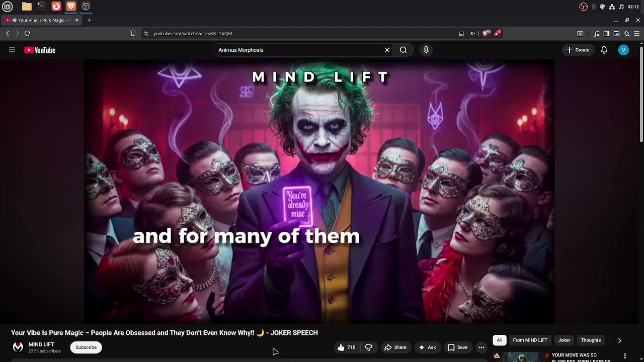
Task: Bookmark this page
Action: [x=133, y=33]
